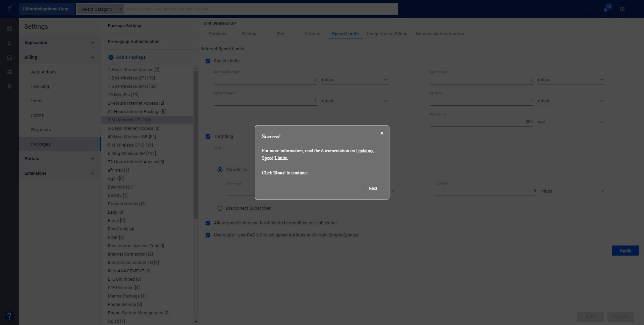This screenshot has height=325, width=644.
Task: Open the Upload Speed unit dropdown
Action: (x=355, y=101)
